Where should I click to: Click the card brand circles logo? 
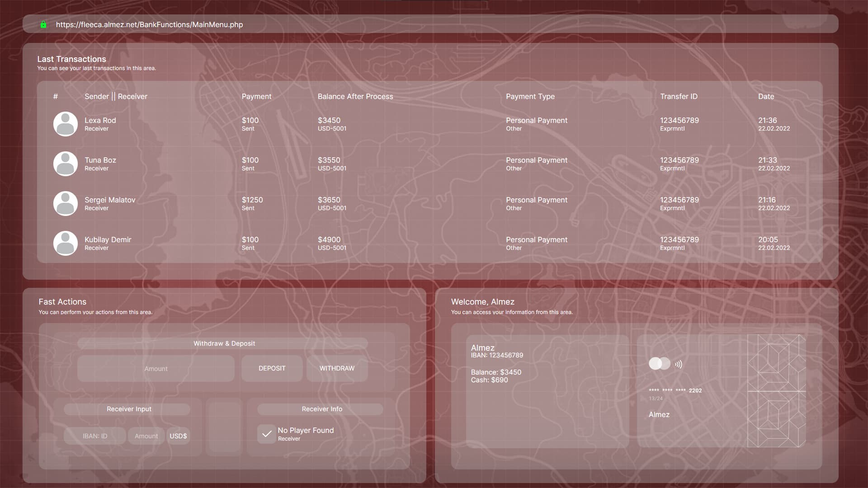point(659,363)
